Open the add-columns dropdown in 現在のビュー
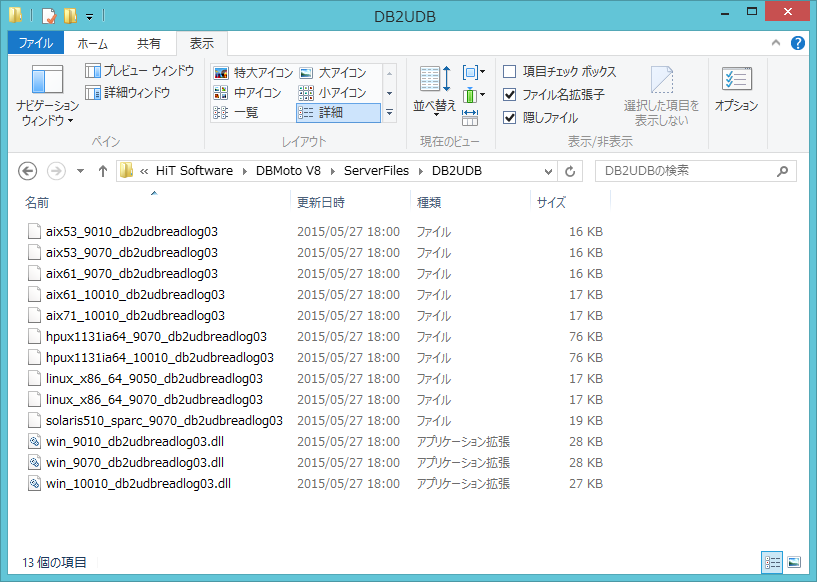This screenshot has width=817, height=582. click(x=474, y=95)
